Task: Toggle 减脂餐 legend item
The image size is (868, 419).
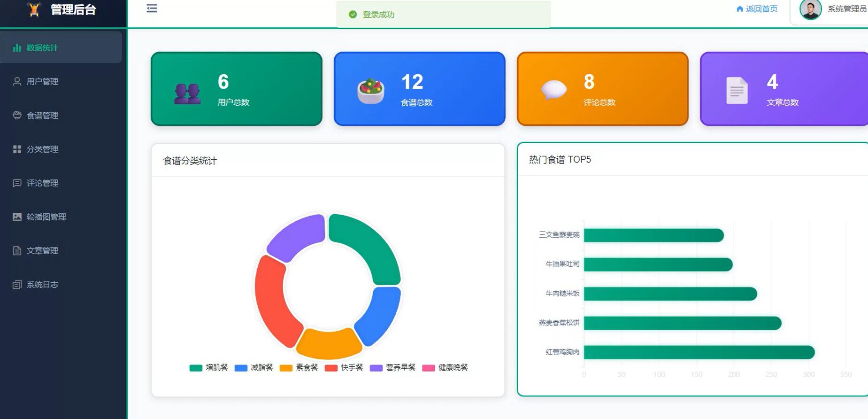Action: pyautogui.click(x=253, y=367)
